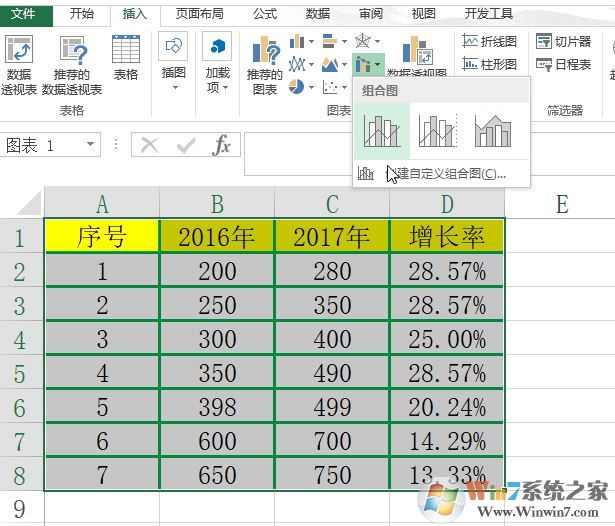Screen dimensions: 615x526
Task: Select cell with value 398
Action: (x=217, y=406)
